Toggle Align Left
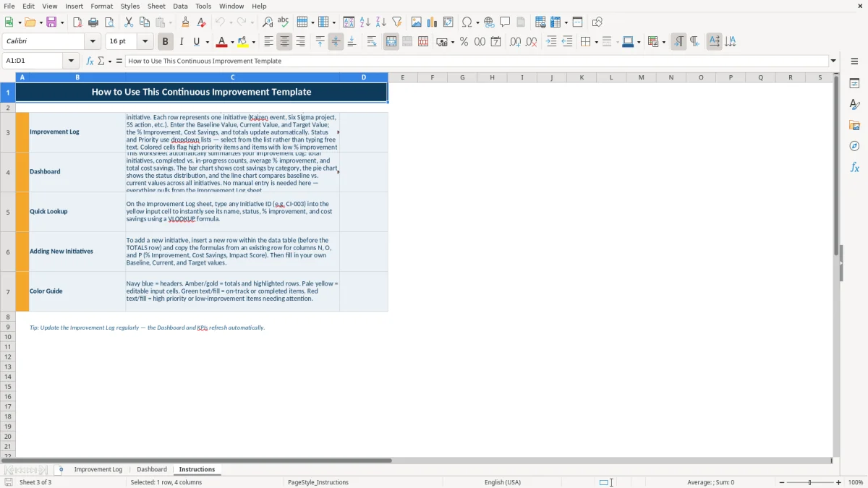The height and width of the screenshot is (488, 868). point(269,42)
